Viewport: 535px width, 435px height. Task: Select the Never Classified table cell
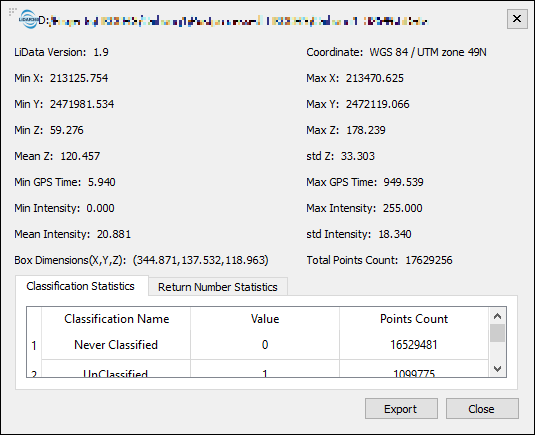[116, 345]
